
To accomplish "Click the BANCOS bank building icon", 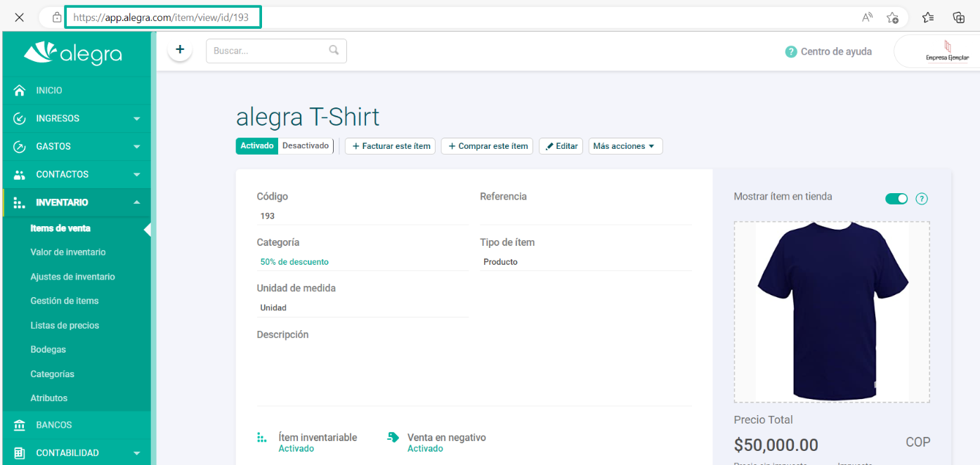I will 20,425.
